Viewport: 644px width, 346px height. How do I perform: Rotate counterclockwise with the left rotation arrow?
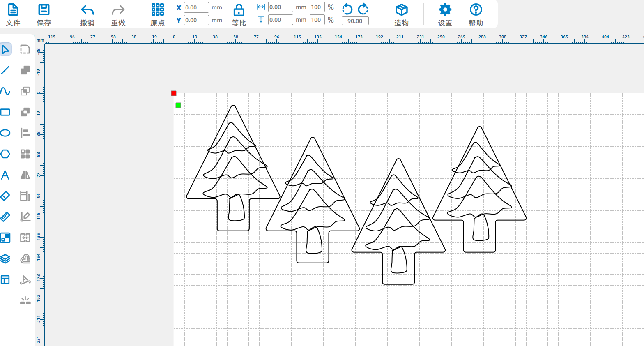coord(347,9)
